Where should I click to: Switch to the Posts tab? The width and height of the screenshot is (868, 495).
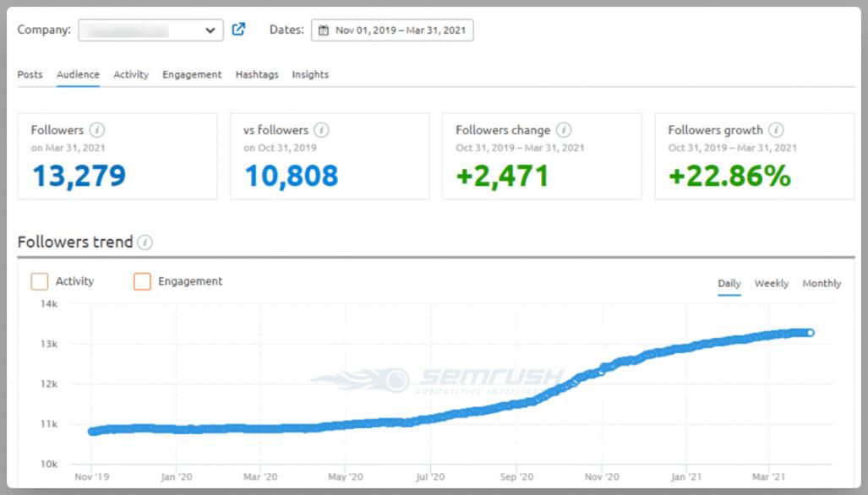30,74
